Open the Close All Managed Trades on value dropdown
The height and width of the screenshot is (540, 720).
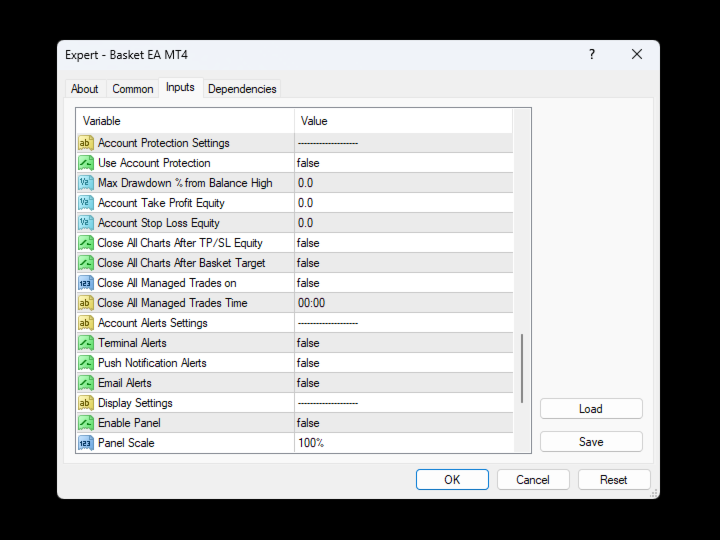(404, 283)
